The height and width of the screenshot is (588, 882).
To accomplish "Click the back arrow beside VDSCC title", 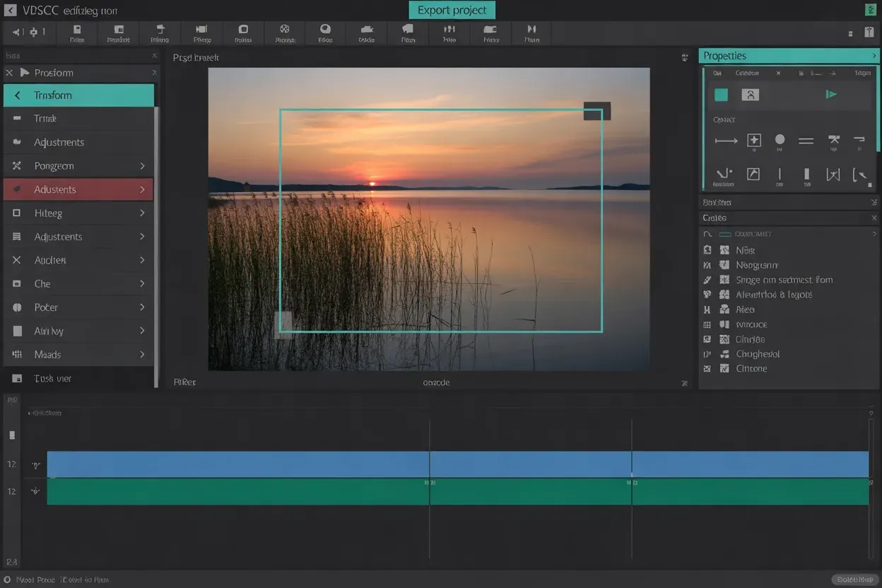I will coord(10,11).
